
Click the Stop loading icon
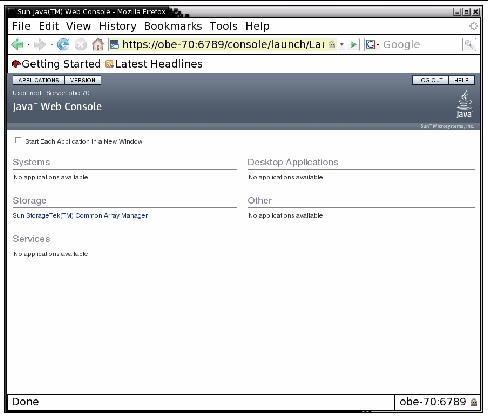81,44
